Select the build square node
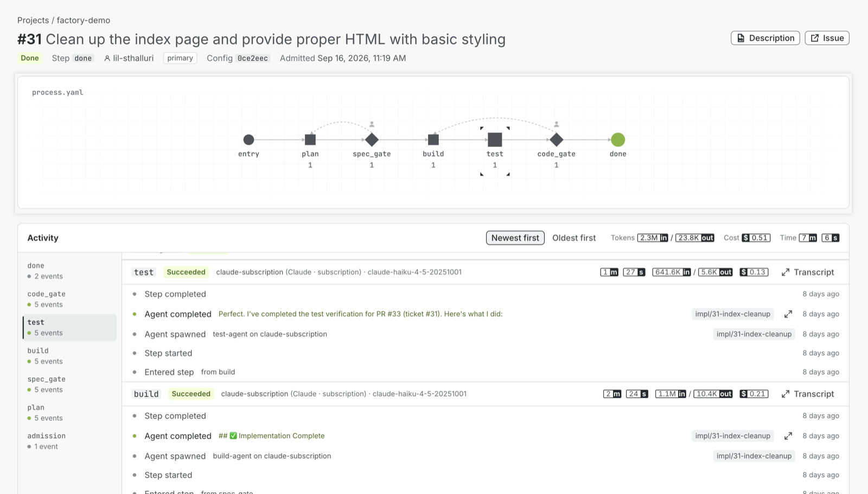Image resolution: width=868 pixels, height=494 pixels. 433,140
